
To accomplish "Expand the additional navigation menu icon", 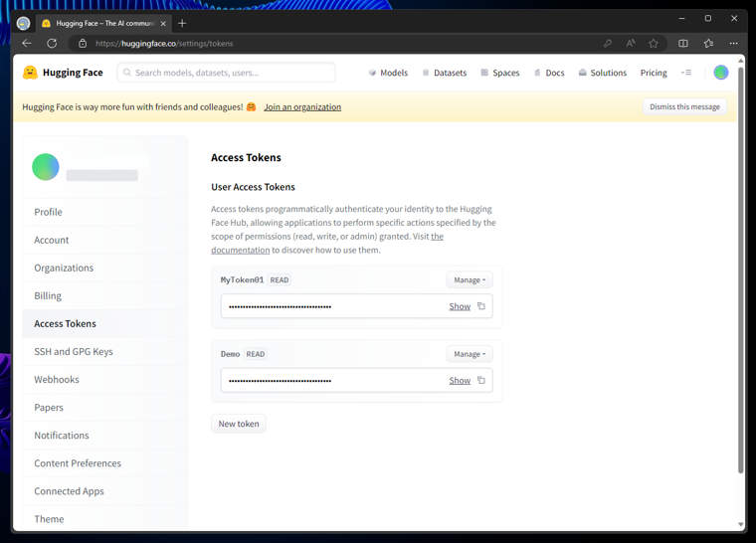I will 686,73.
